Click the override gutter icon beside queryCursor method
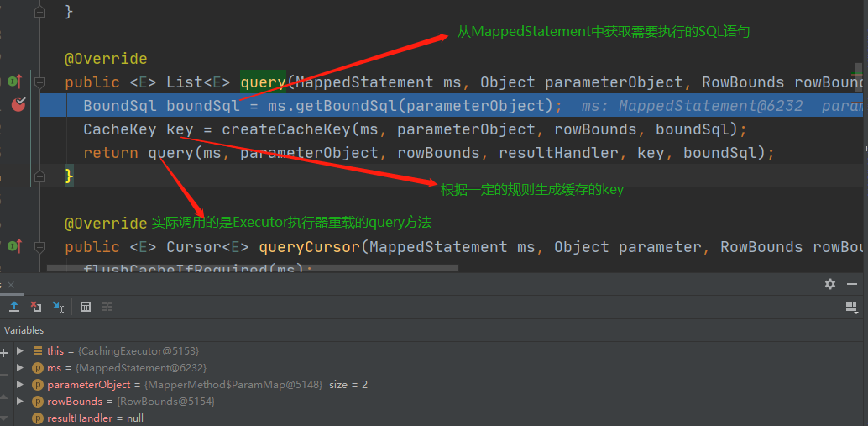The height and width of the screenshot is (426, 868). tap(15, 246)
